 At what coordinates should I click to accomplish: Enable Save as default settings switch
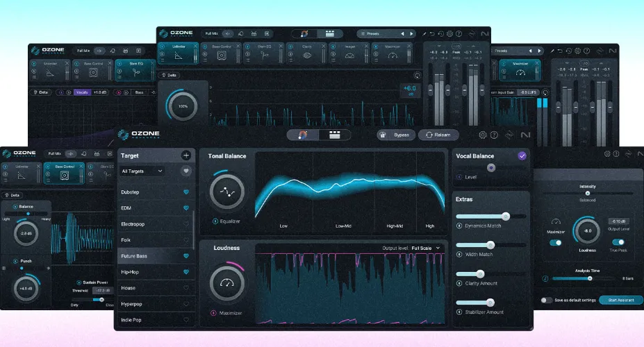pos(546,301)
